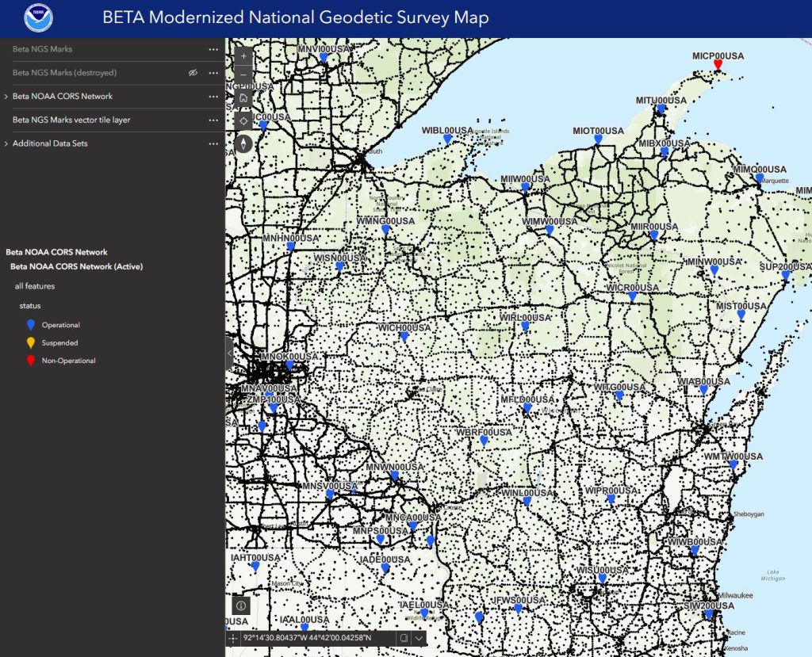Select the MIIR00USA station pin
Image resolution: width=812 pixels, height=657 pixels.
[x=654, y=235]
